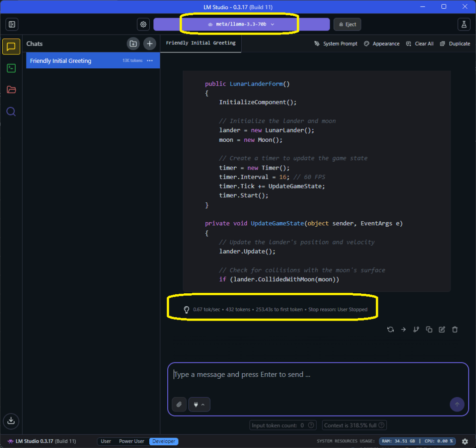Screen dimensions: 476x448
Task: Open the Developer terminal section icon
Action: (x=11, y=68)
